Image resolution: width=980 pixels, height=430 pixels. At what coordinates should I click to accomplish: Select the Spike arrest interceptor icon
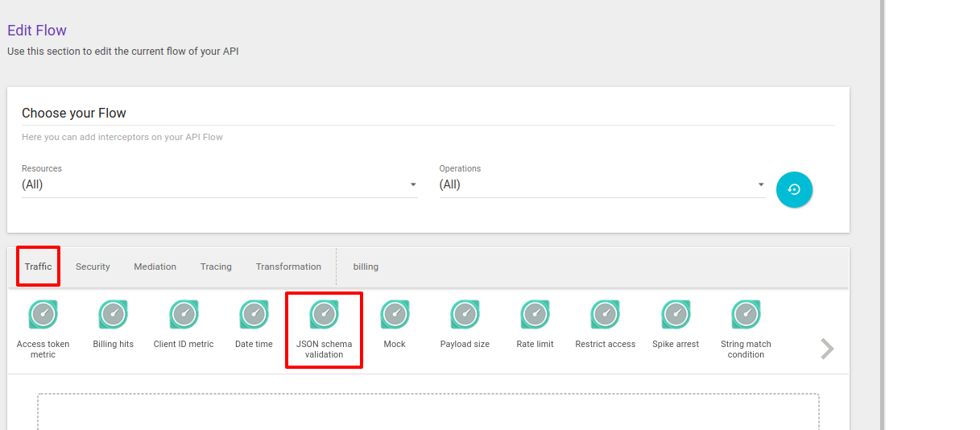click(676, 315)
